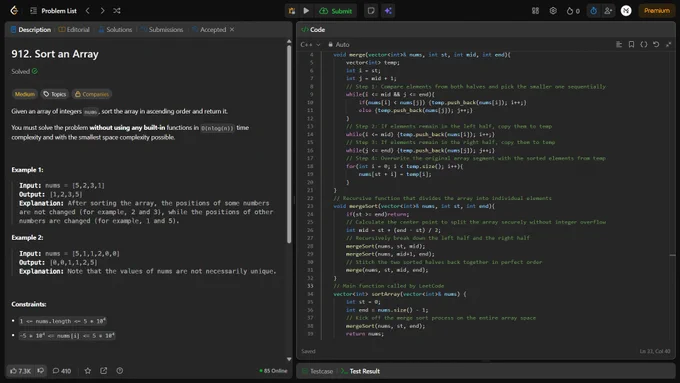Image resolution: width=680 pixels, height=383 pixels.
Task: Click the format code icon
Action: (619, 44)
